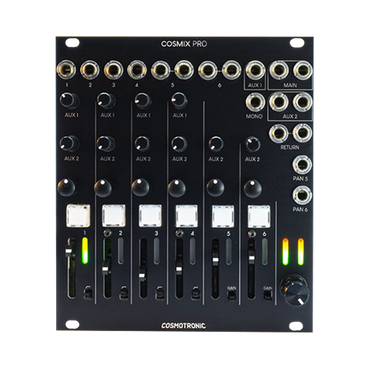Flip the channel 5 GAIN switch
Image resolution: width=370 pixels, height=370 pixels.
click(x=231, y=295)
